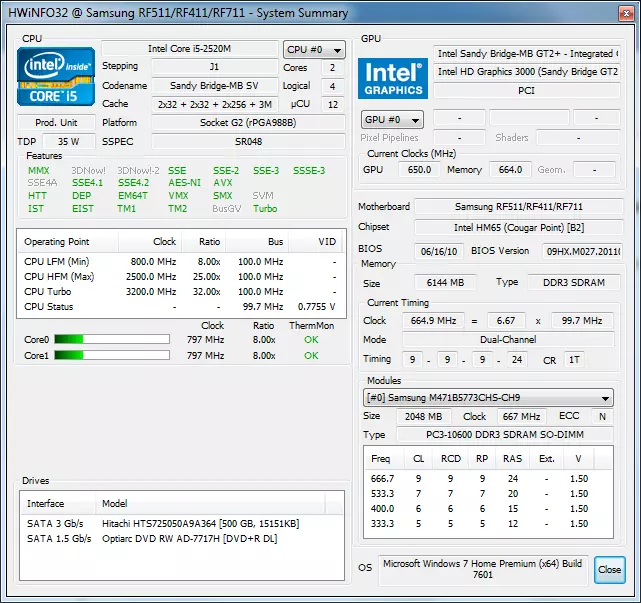The image size is (641, 603).
Task: Select the CPU Turbo row
Action: (x=181, y=292)
